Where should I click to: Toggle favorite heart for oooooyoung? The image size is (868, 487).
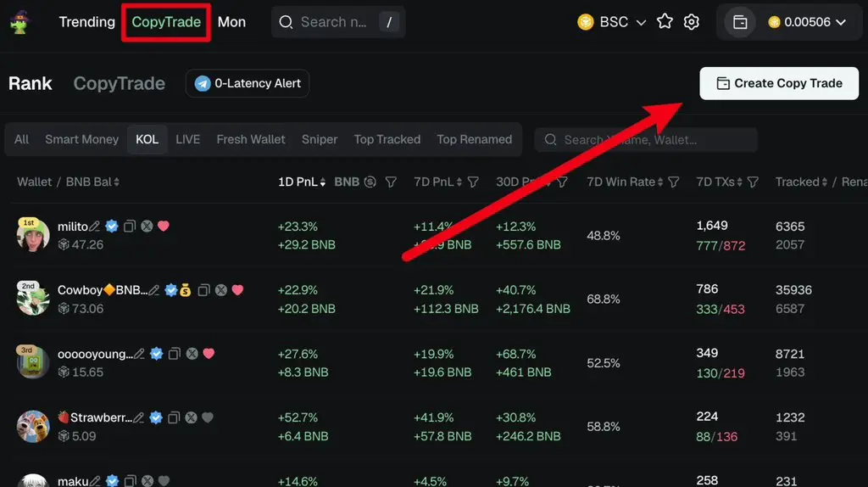coord(209,354)
